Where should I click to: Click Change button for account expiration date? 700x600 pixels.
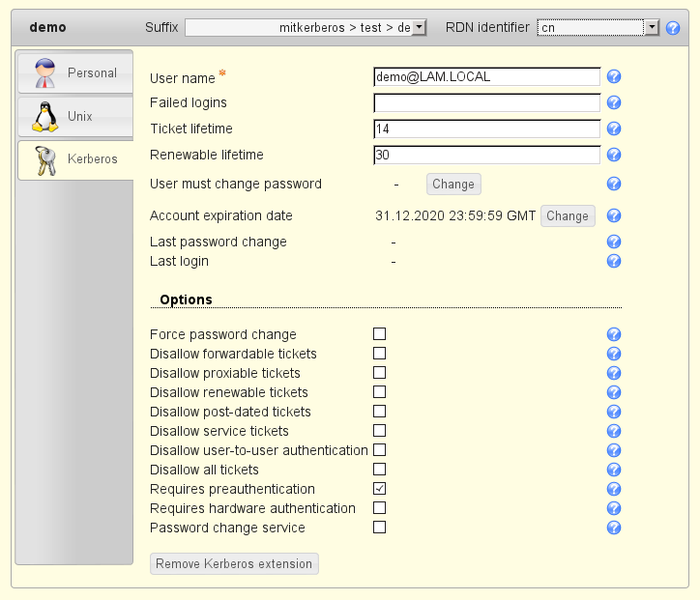(567, 215)
